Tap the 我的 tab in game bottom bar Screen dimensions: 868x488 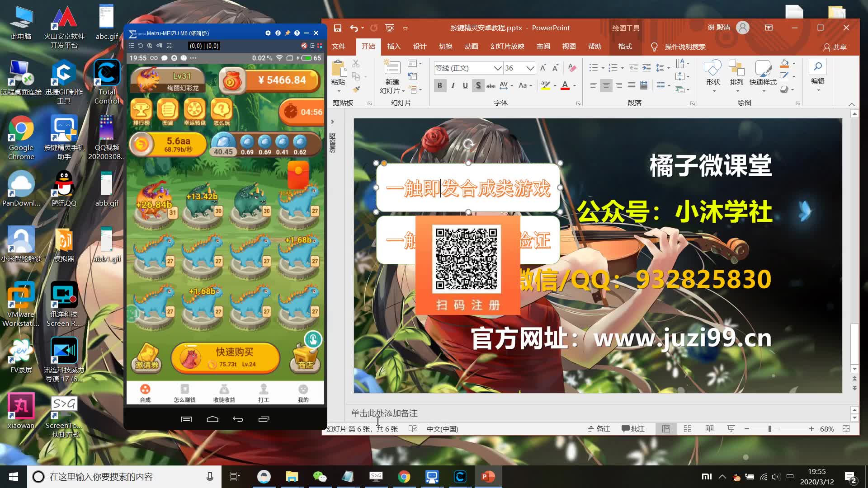[x=303, y=393]
